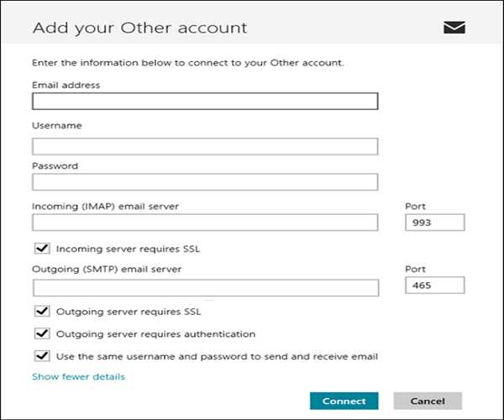Viewport: 504px width, 420px height.
Task: Select the port field showing 465
Action: pos(434,287)
